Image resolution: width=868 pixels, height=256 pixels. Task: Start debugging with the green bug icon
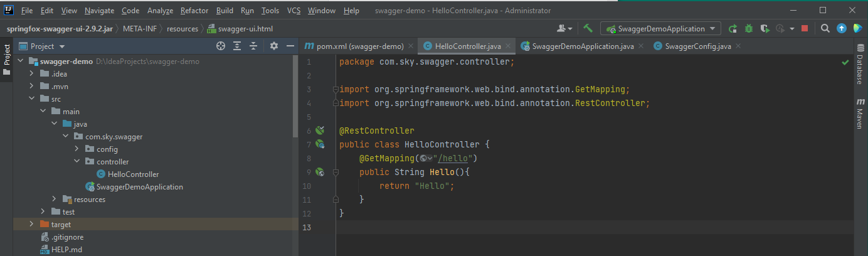749,28
